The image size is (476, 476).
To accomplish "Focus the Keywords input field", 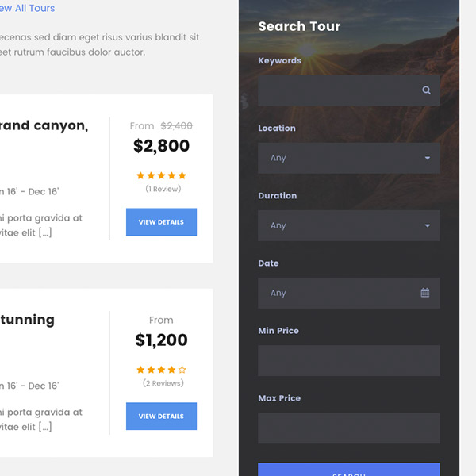I will pos(337,90).
